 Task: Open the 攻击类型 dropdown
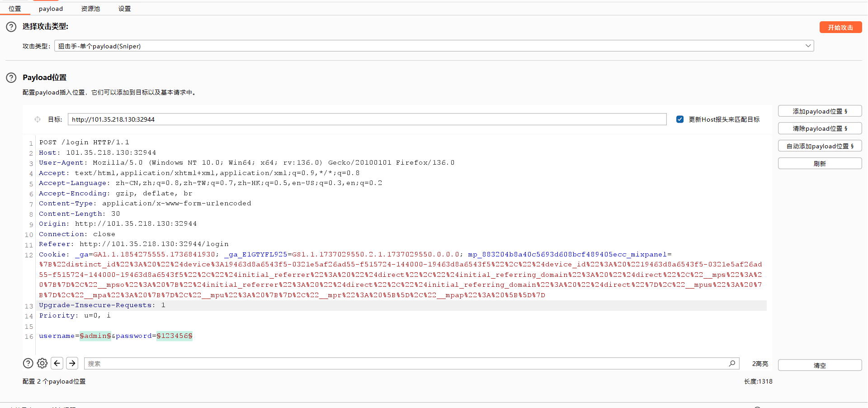click(434, 46)
